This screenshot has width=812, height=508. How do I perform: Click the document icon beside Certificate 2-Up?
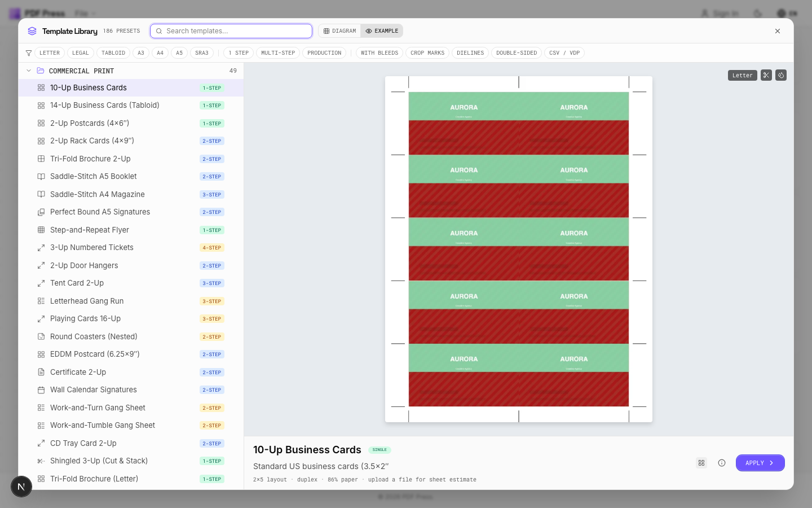tap(41, 372)
